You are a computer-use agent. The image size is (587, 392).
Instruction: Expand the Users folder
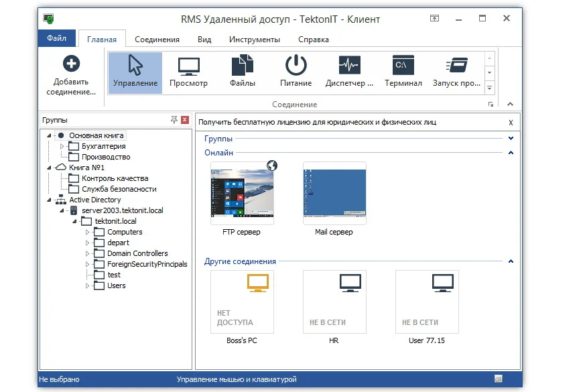pos(87,285)
